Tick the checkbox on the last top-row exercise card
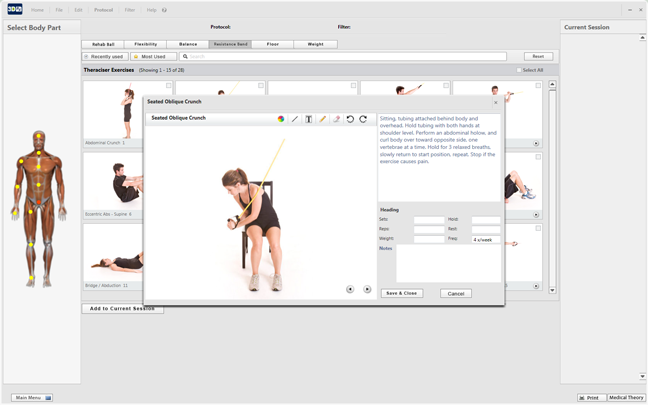Image resolution: width=648 pixels, height=405 pixels. [x=538, y=86]
